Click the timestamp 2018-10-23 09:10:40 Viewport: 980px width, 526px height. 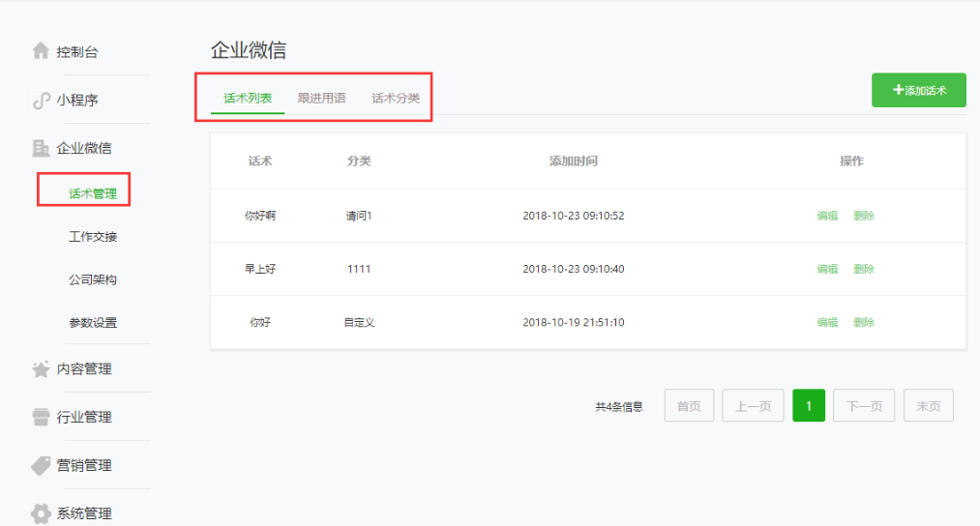tap(573, 269)
